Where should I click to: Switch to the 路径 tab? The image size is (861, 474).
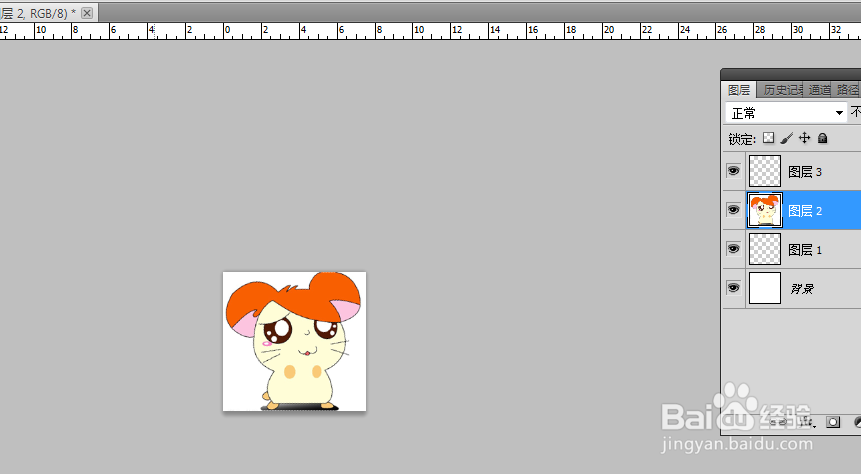point(847,90)
